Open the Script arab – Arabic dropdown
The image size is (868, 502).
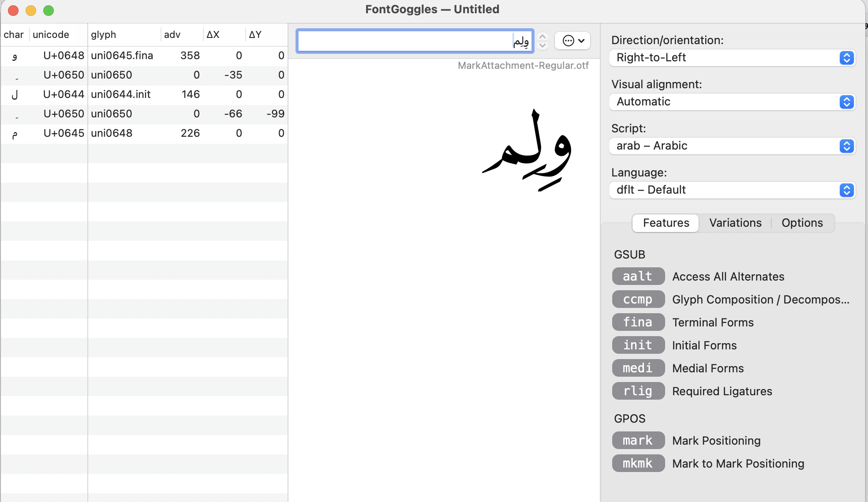[732, 146]
